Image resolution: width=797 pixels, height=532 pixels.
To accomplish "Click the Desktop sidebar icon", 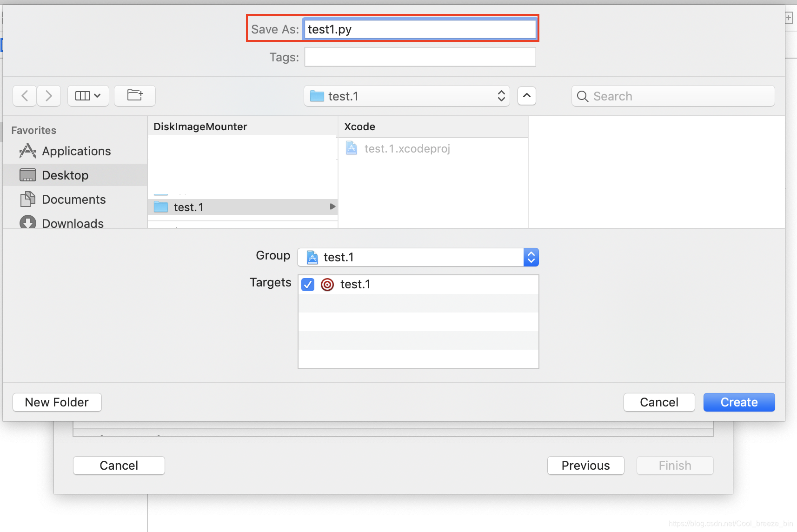I will click(28, 175).
